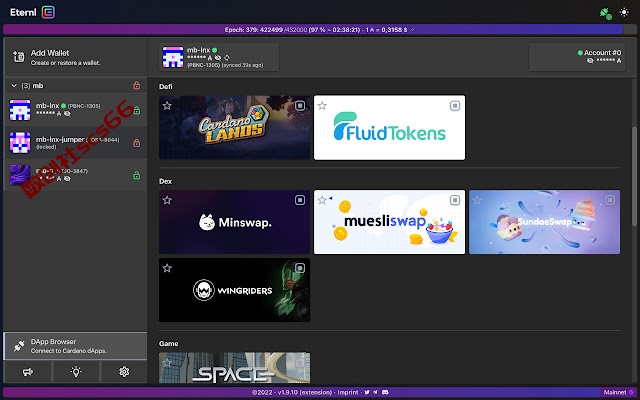The image size is (640, 400).
Task: Click the green plug connection icon
Action: pos(606,13)
